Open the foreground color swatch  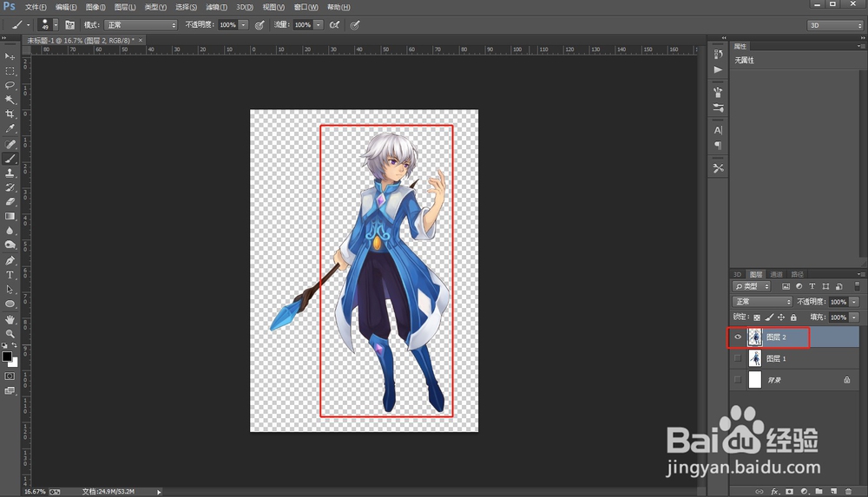[7, 356]
